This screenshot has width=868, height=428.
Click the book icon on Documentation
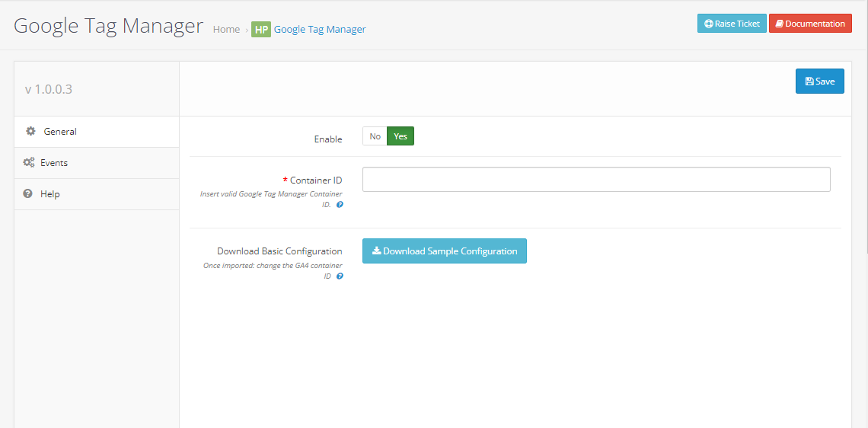pyautogui.click(x=779, y=24)
